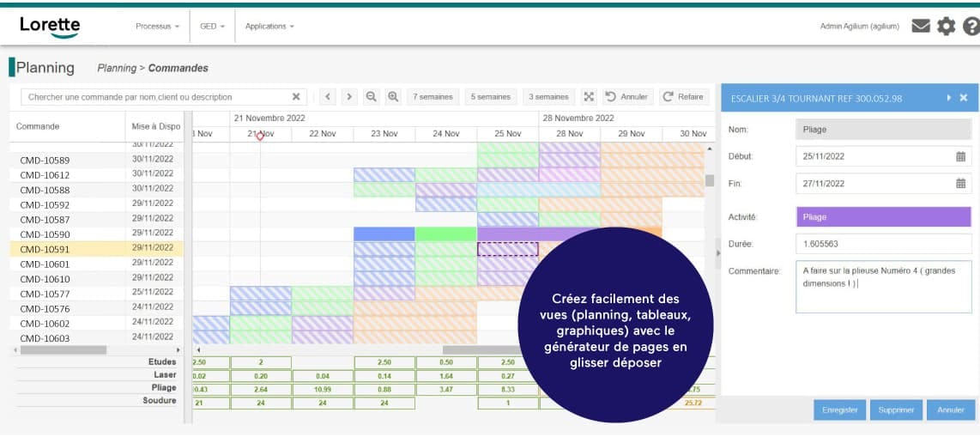Click the Nom field showing Pliage

click(883, 130)
